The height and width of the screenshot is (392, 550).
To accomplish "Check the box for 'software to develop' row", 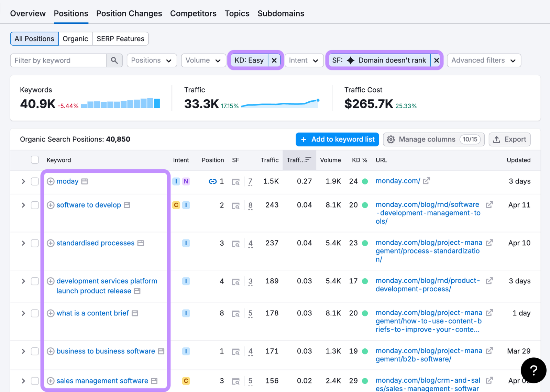I will [35, 205].
